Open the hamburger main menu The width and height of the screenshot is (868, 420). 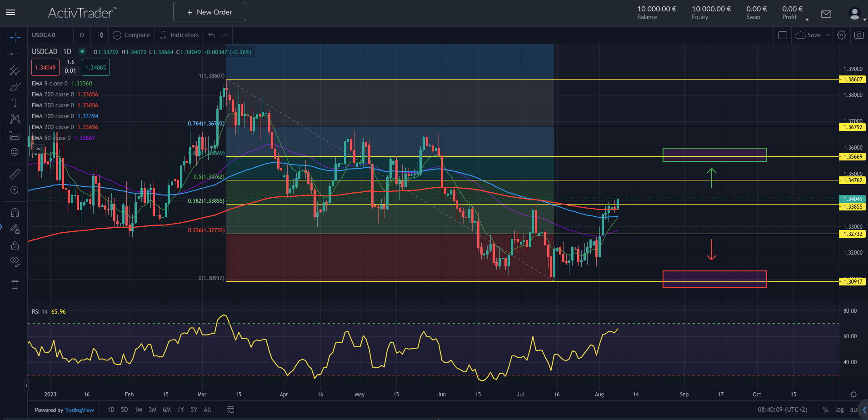10,12
